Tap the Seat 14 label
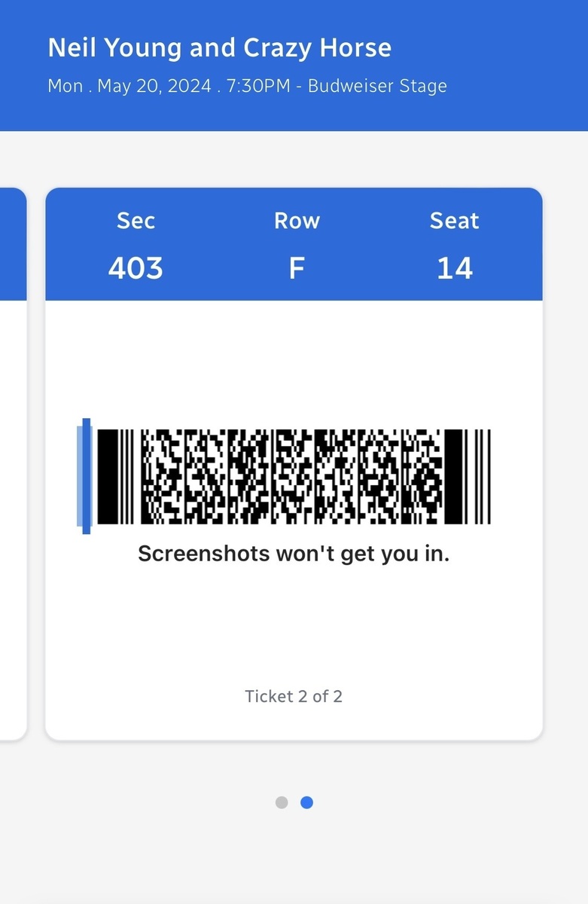588x904 pixels. click(x=454, y=244)
